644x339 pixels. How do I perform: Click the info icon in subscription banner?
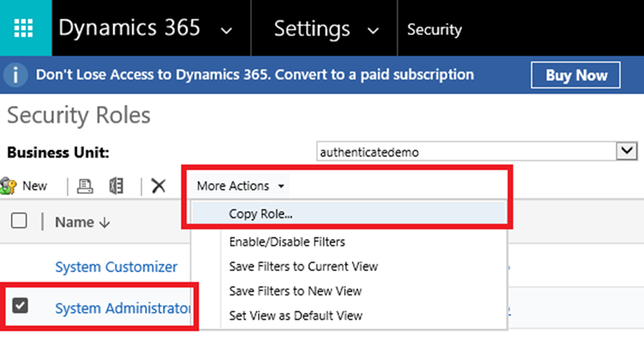click(x=16, y=75)
